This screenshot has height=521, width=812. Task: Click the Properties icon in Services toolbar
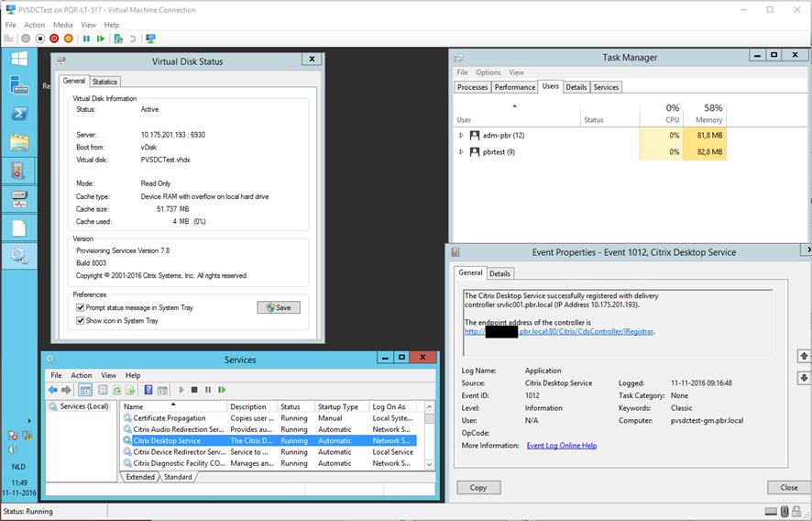(103, 390)
